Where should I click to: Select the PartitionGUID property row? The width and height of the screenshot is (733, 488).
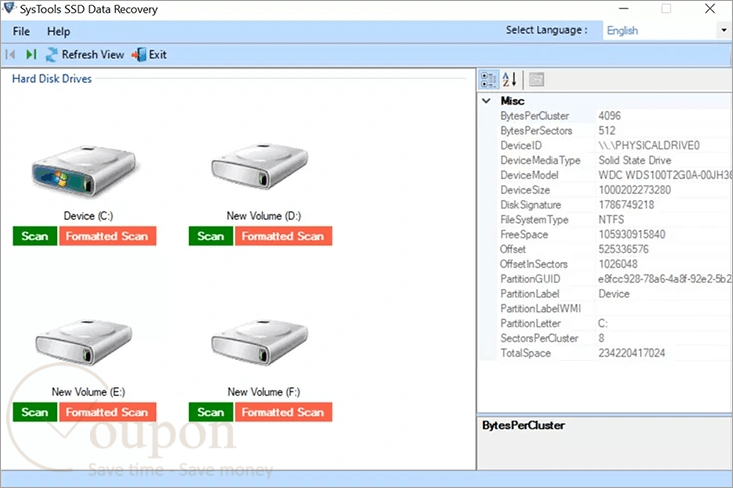click(615, 279)
